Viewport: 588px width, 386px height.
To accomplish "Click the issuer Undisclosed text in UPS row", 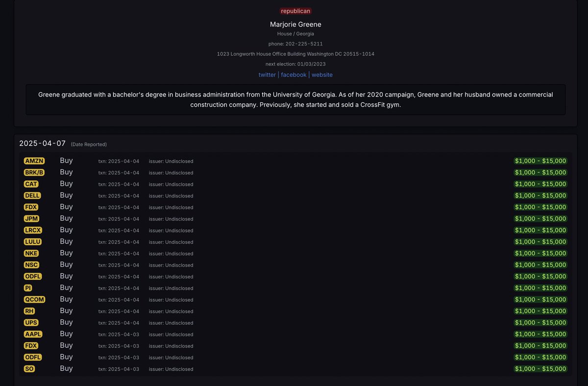I will pyautogui.click(x=171, y=323).
